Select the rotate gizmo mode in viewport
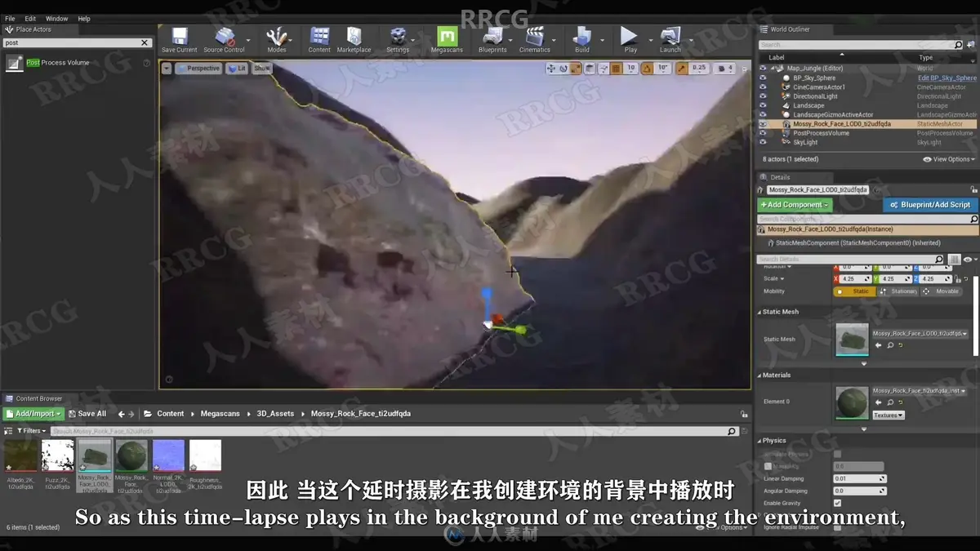The image size is (980, 551). [x=563, y=69]
